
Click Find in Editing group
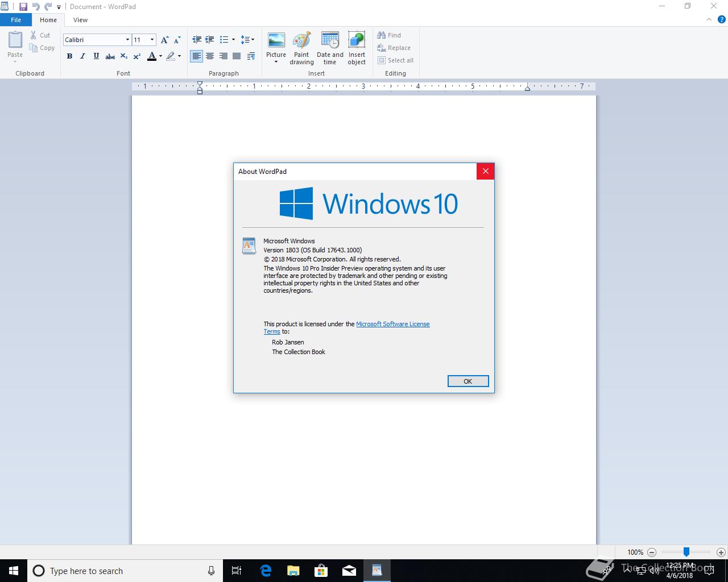pos(389,35)
